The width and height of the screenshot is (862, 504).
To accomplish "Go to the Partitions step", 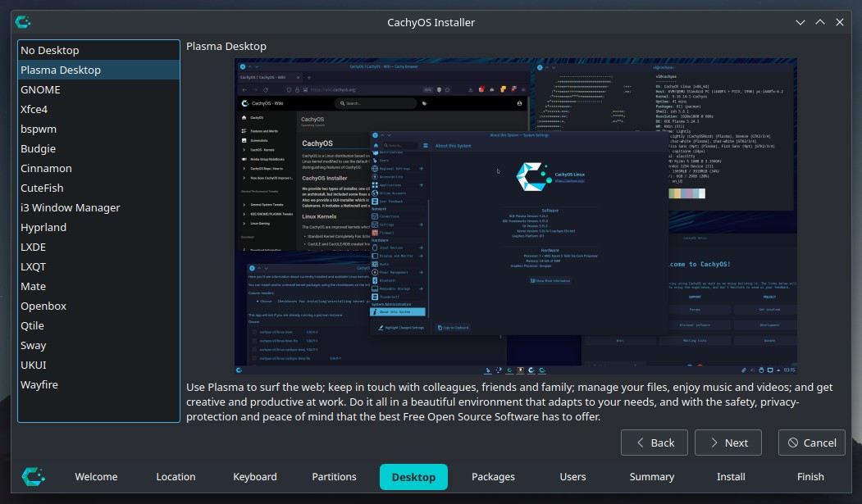I will 335,477.
